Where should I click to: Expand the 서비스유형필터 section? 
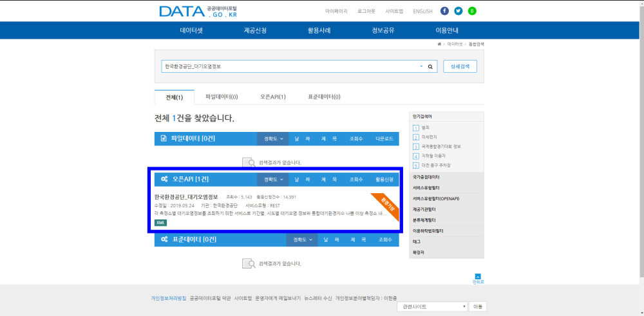point(446,188)
